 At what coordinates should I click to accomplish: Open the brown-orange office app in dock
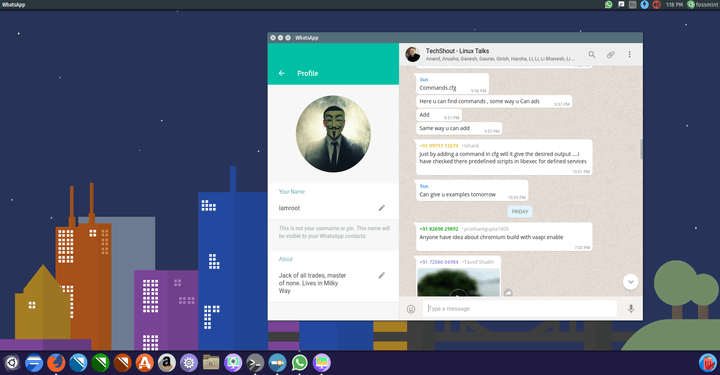pos(122,363)
